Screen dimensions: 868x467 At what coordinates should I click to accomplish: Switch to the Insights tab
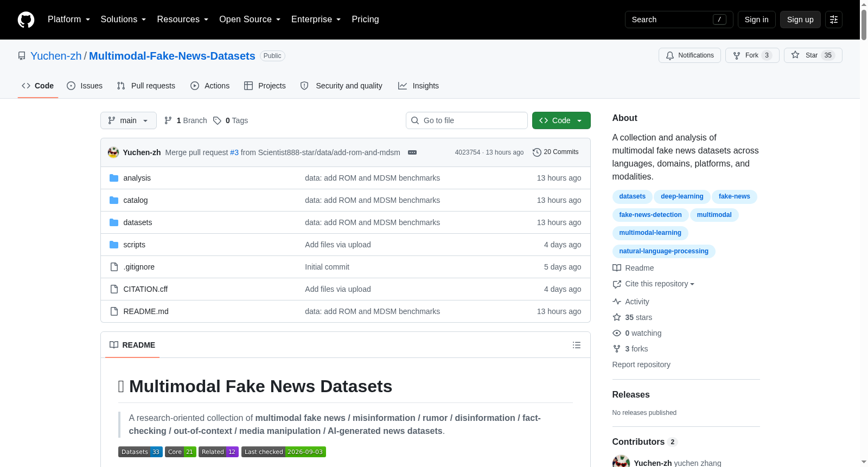418,86
